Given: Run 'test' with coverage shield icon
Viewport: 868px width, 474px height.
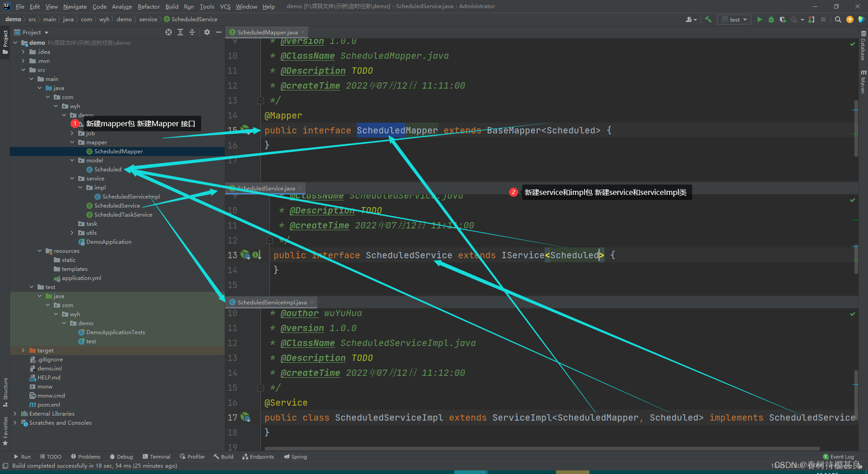Looking at the screenshot, I should click(x=783, y=19).
